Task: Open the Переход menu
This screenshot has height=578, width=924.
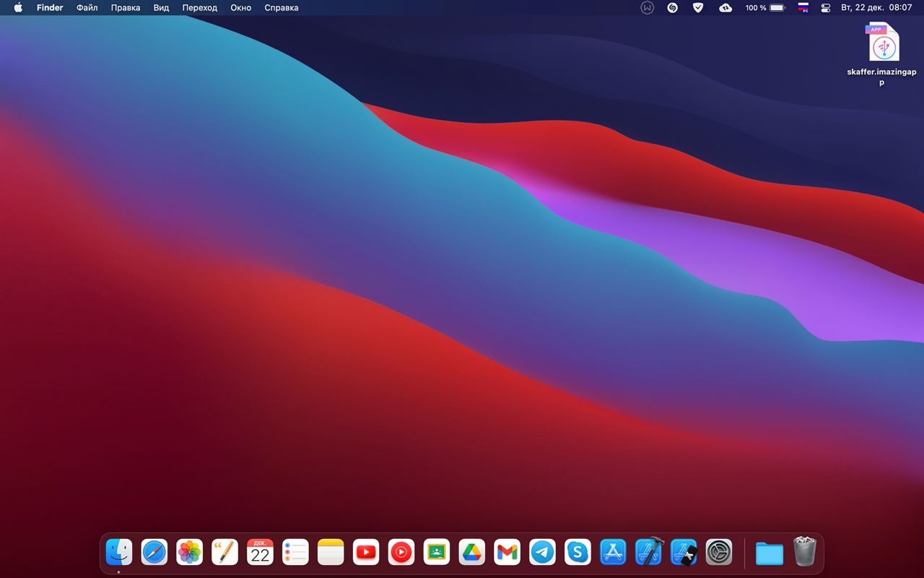Action: [x=200, y=8]
